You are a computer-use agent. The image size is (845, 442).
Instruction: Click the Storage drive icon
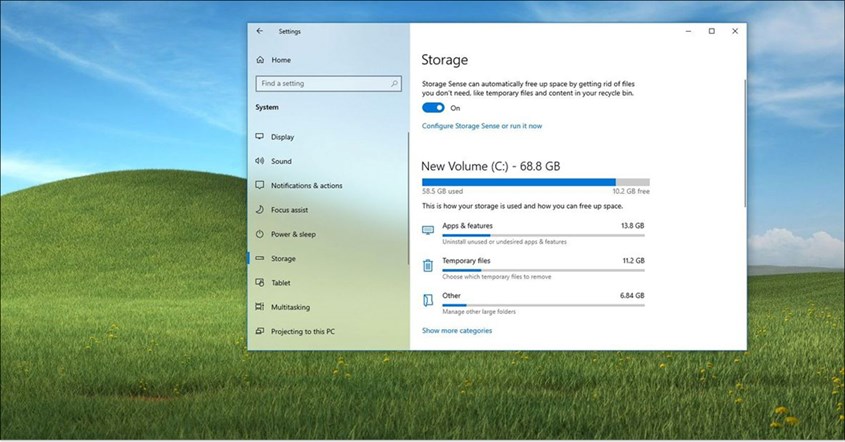pos(260,258)
